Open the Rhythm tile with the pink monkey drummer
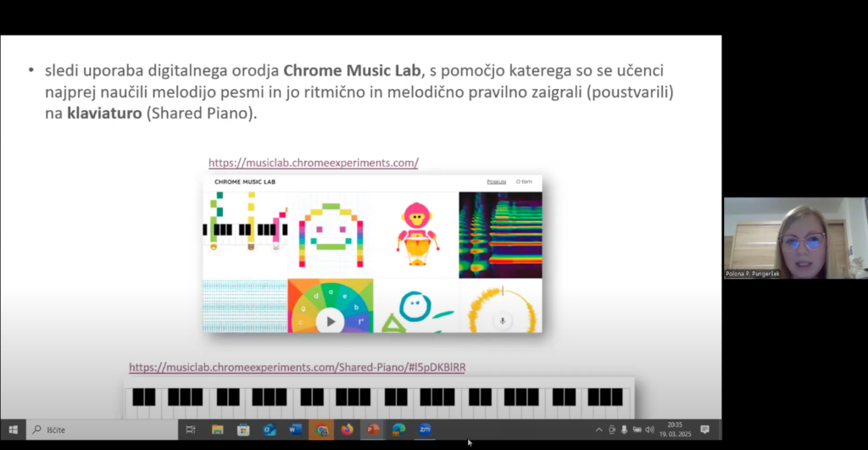The image size is (868, 450). coord(416,236)
